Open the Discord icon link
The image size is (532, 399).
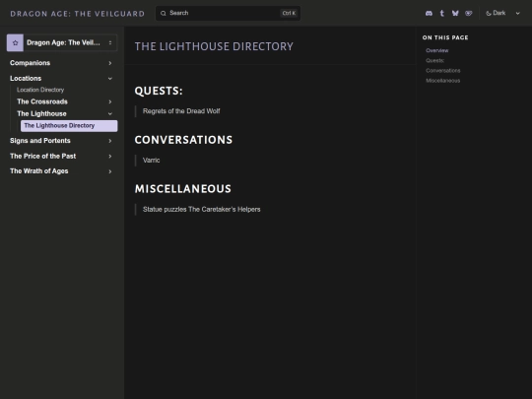click(429, 13)
